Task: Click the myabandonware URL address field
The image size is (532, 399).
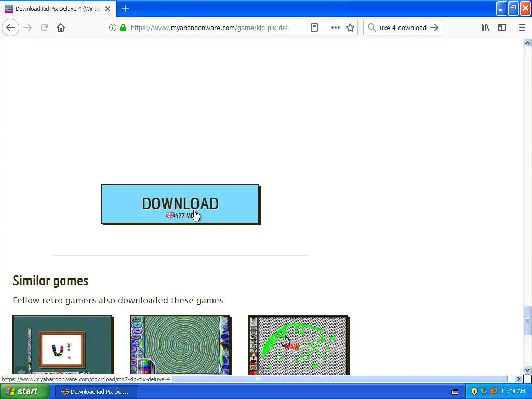Action: point(210,28)
